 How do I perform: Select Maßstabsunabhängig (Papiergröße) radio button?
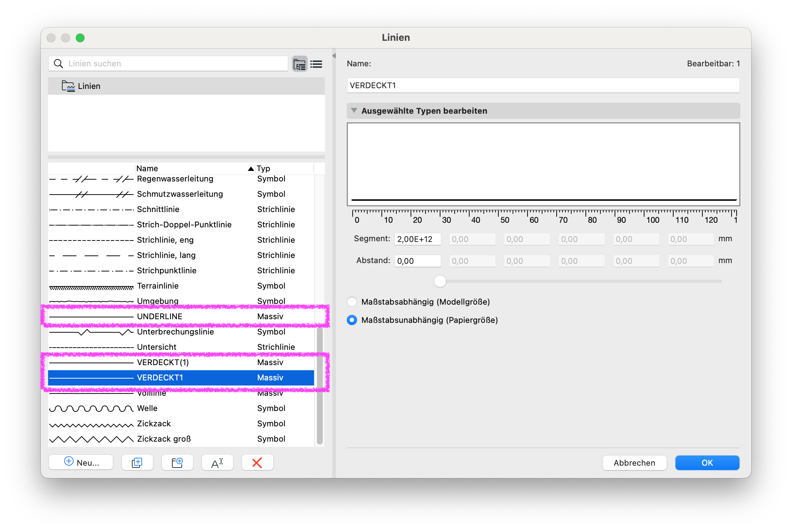[352, 320]
